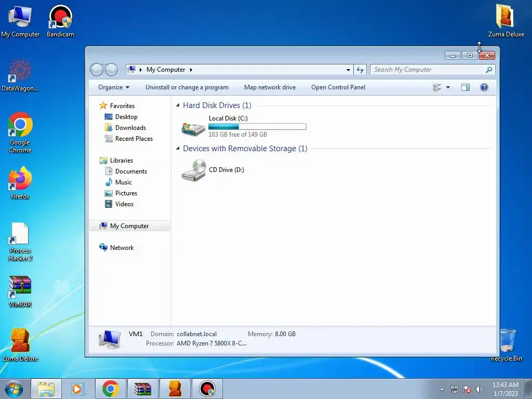Screen dimensions: 532x399
Task: Select the Process Hacker 2 desktop shortcut
Action: (20, 242)
